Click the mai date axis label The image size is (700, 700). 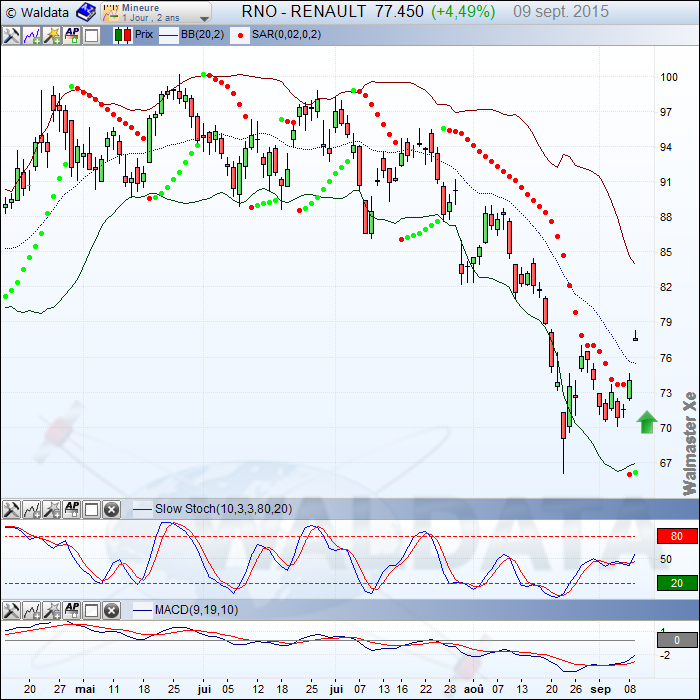pyautogui.click(x=85, y=689)
